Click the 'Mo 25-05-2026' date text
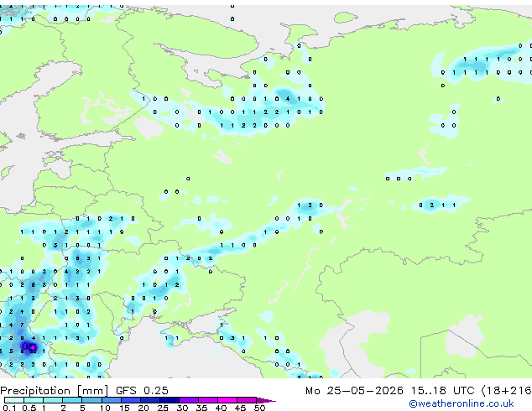This screenshot has height=411, width=532. (355, 391)
